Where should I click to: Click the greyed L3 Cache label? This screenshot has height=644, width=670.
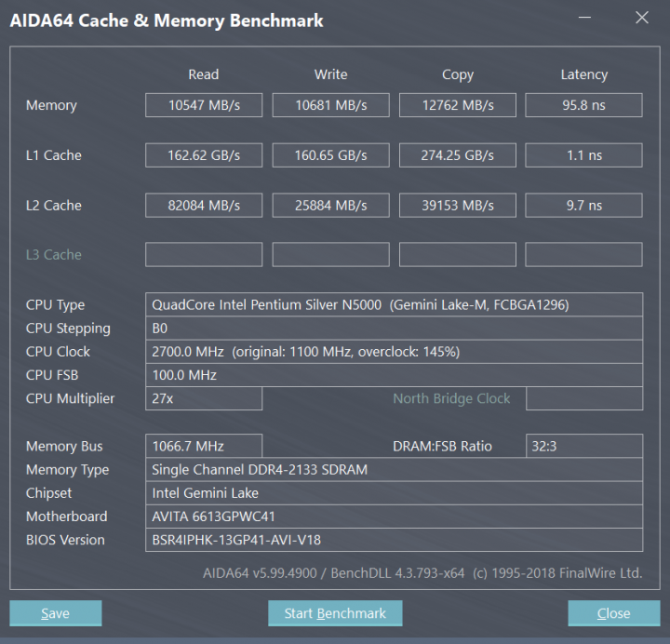(x=53, y=255)
